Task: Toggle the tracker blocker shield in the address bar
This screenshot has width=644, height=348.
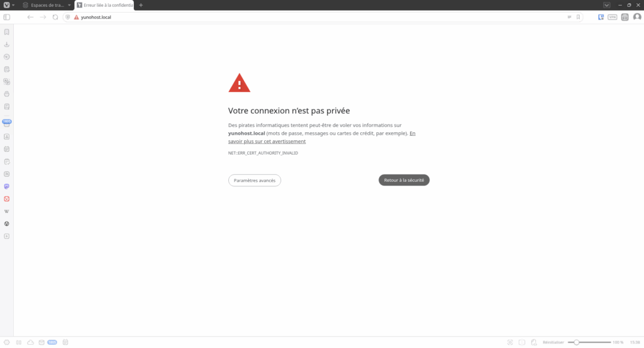Action: (x=68, y=17)
